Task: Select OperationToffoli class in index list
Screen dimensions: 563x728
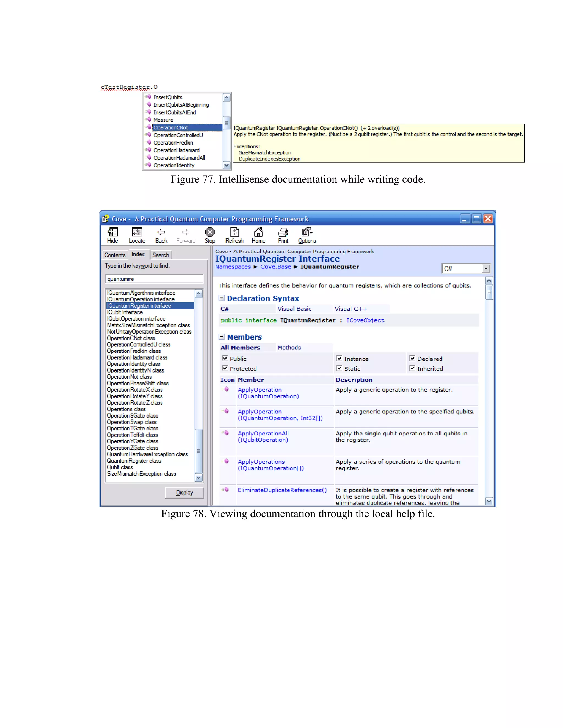Action: click(x=132, y=435)
